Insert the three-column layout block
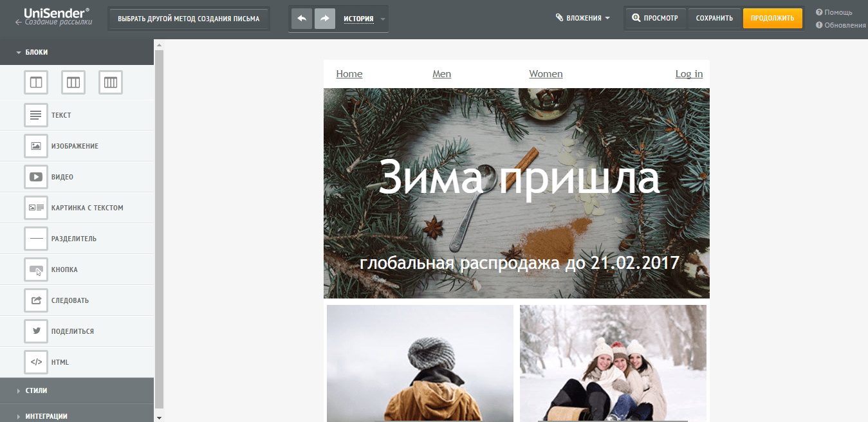The height and width of the screenshot is (422, 868). (73, 82)
